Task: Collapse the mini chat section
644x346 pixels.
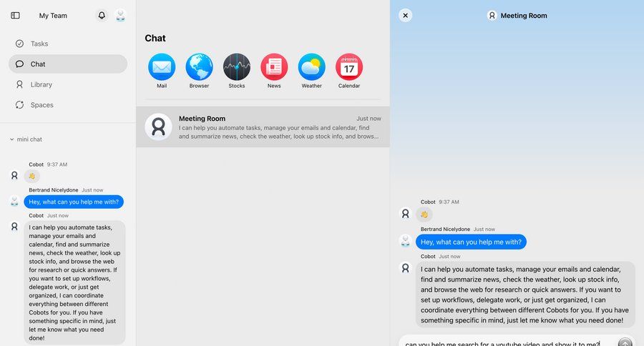Action: coord(26,139)
